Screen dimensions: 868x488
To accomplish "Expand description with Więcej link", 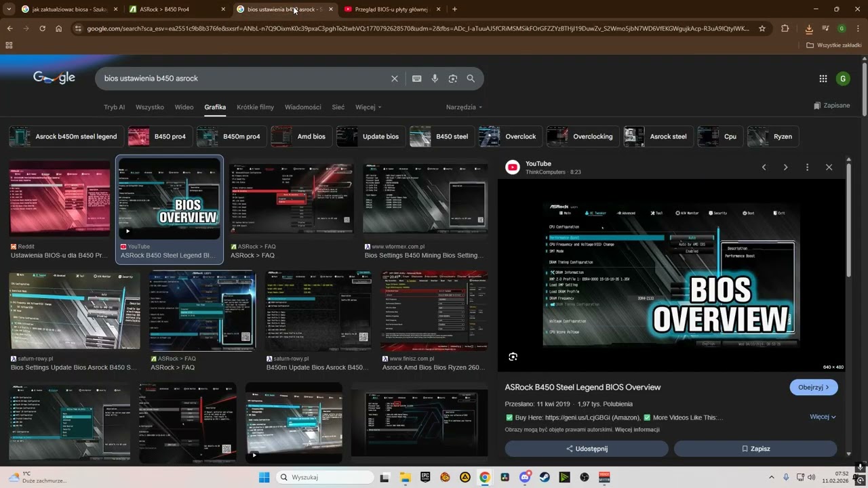I will pyautogui.click(x=823, y=417).
